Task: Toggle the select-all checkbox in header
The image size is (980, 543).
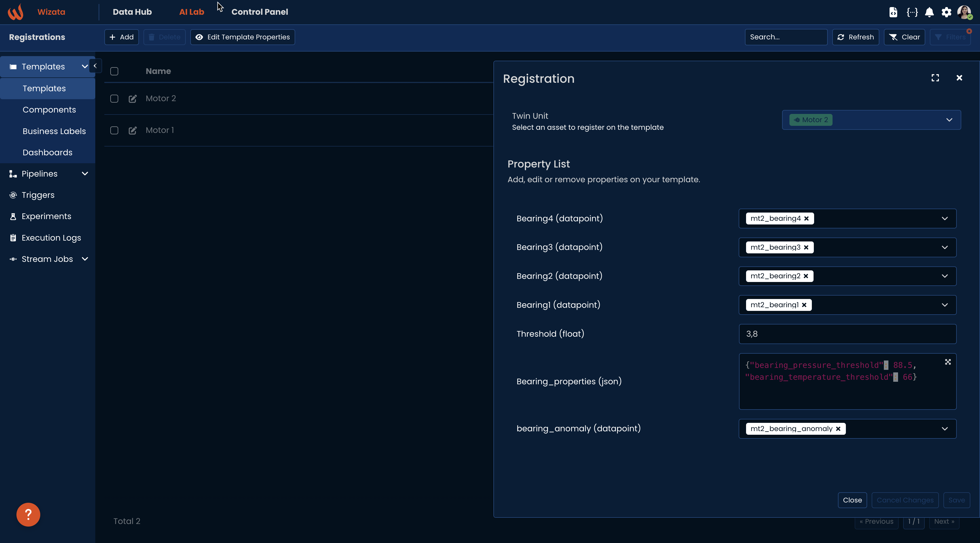Action: tap(114, 71)
